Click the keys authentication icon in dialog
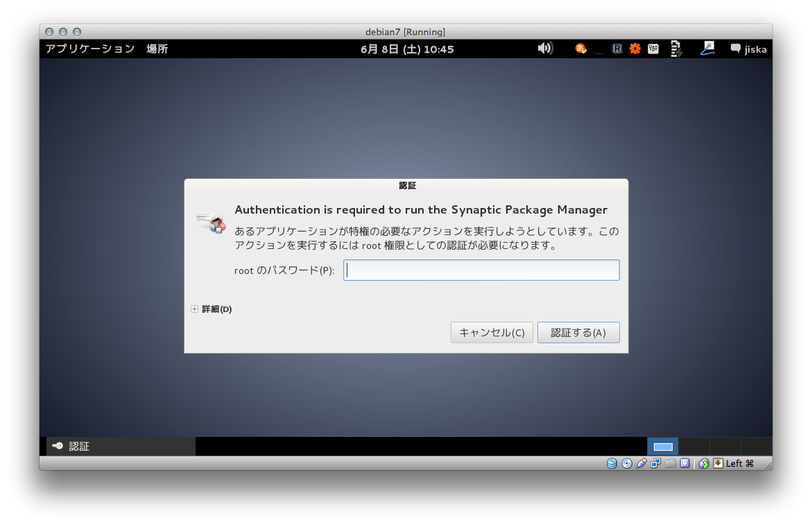 211,222
